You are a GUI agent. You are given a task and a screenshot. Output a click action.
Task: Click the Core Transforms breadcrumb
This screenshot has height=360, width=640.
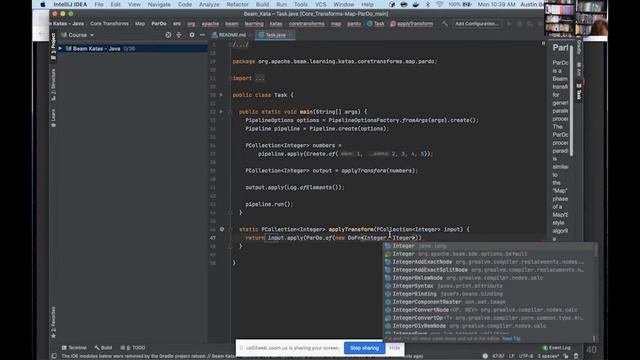pos(109,24)
